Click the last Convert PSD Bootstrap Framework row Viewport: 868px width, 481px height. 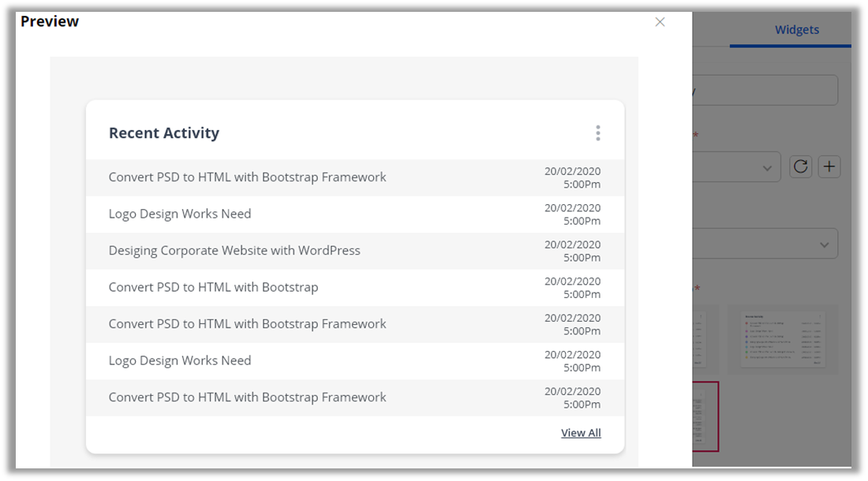click(x=247, y=397)
